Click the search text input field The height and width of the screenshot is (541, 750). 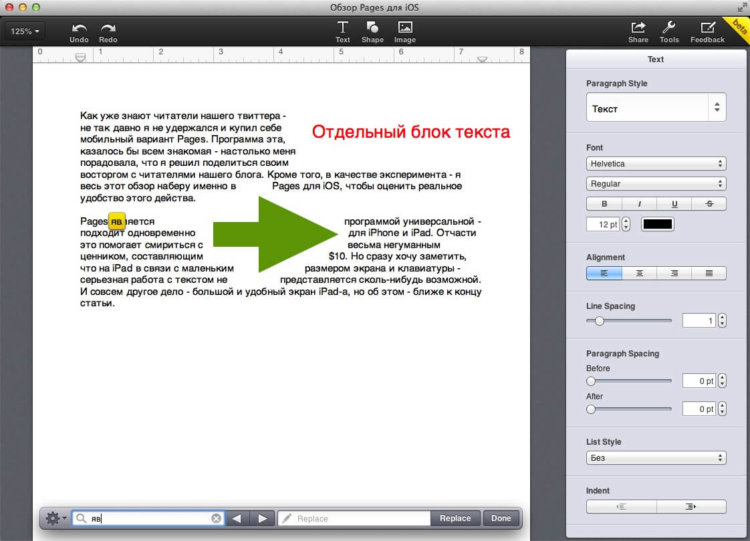coord(150,518)
